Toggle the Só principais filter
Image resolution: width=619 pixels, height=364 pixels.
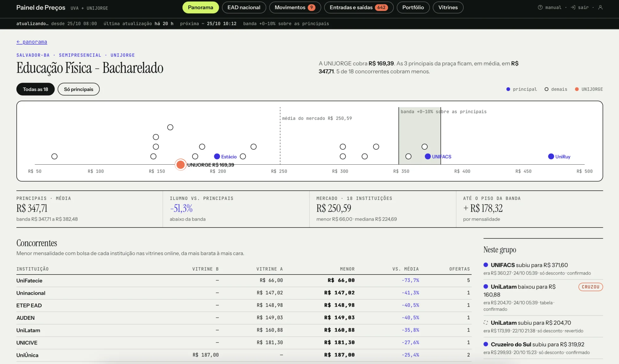(x=79, y=89)
